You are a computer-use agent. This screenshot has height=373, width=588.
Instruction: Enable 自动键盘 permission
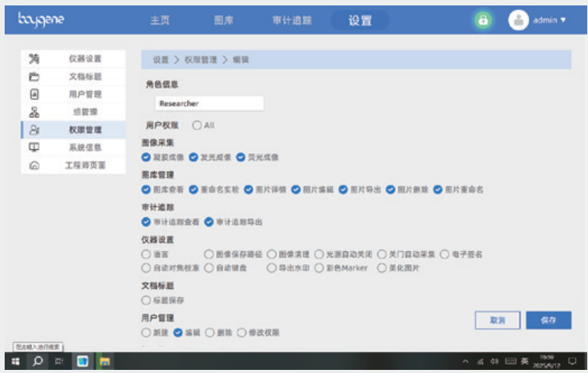209,268
